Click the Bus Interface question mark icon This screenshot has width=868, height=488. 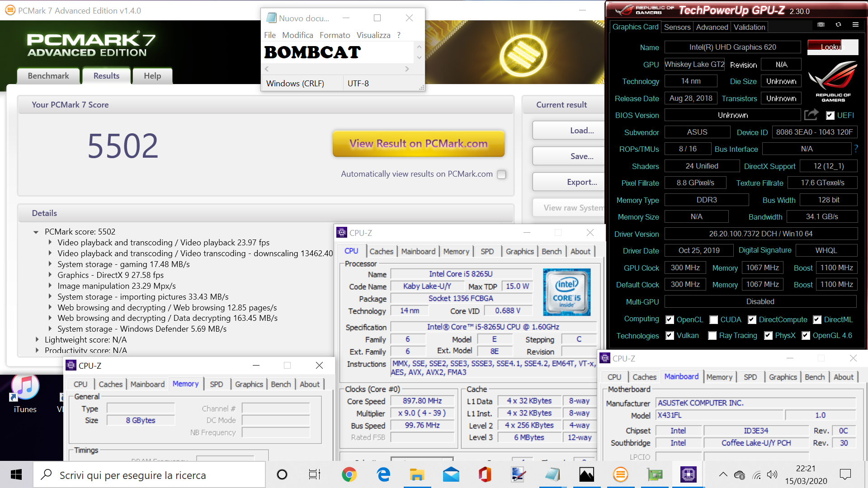pos(856,148)
